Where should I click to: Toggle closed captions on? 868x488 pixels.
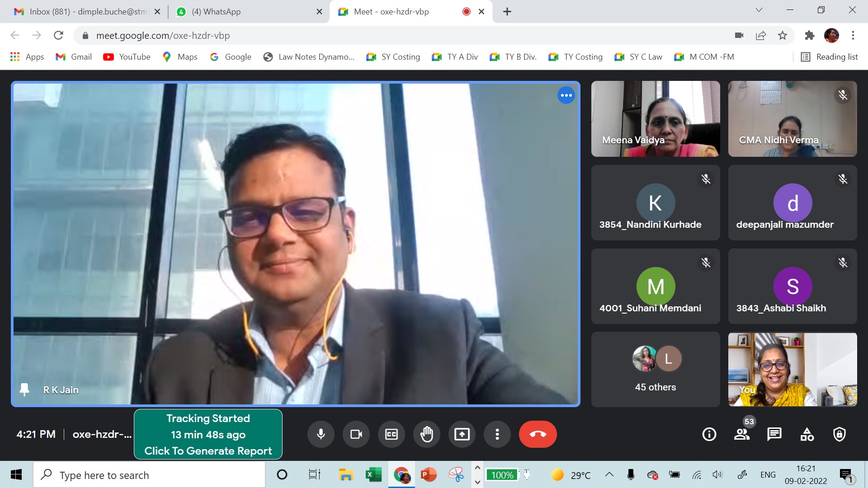[x=392, y=434]
